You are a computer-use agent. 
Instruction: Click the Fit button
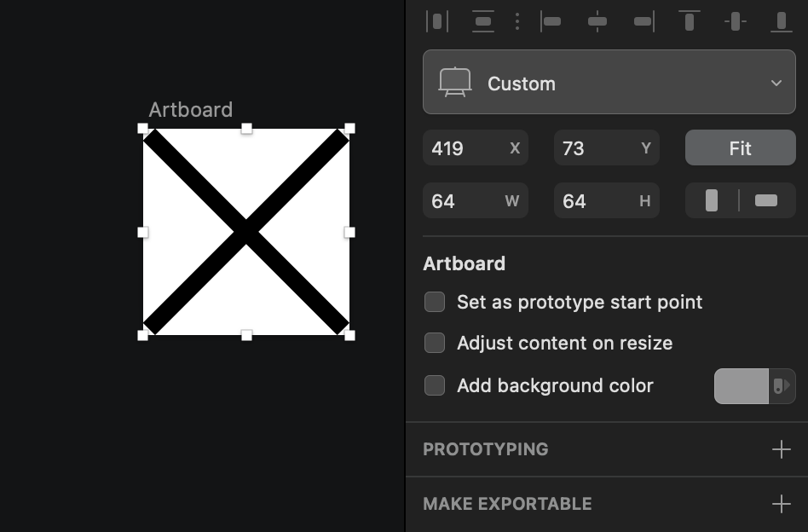pyautogui.click(x=740, y=147)
